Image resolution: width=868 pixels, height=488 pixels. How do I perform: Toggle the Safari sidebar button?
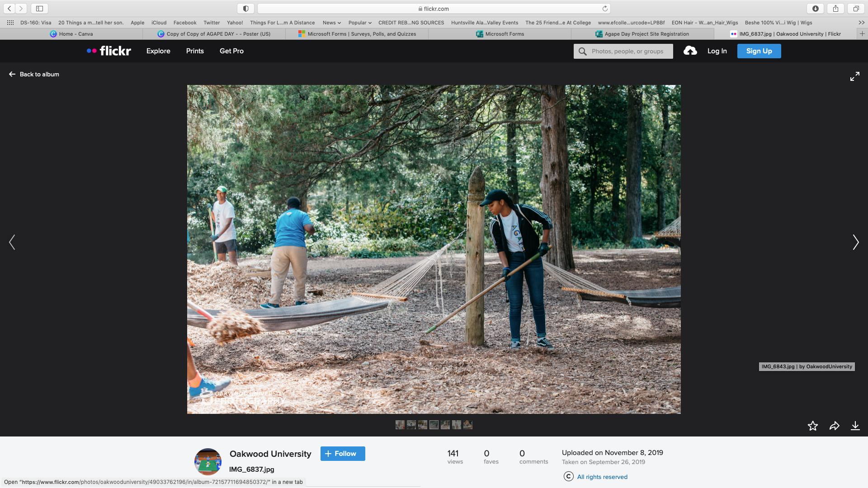(x=39, y=9)
